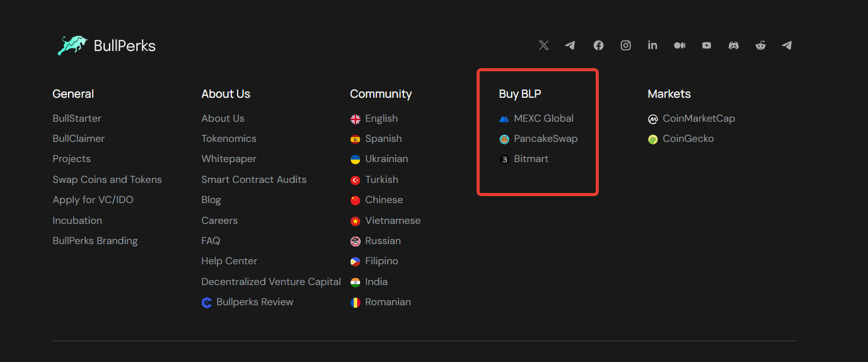Open the Bullperks Review link
The width and height of the screenshot is (868, 362).
pyautogui.click(x=248, y=302)
